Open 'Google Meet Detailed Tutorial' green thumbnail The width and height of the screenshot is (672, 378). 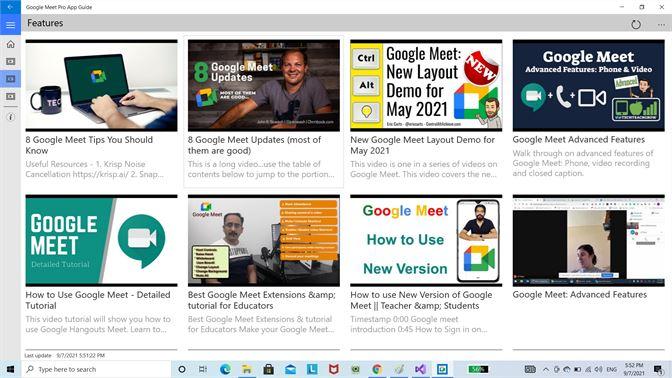[101, 240]
